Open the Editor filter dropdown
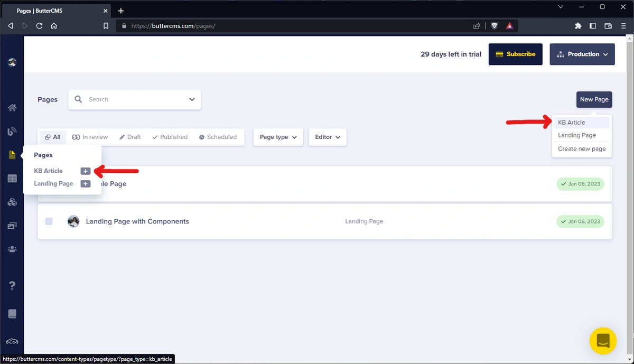This screenshot has width=634, height=364. tap(328, 137)
